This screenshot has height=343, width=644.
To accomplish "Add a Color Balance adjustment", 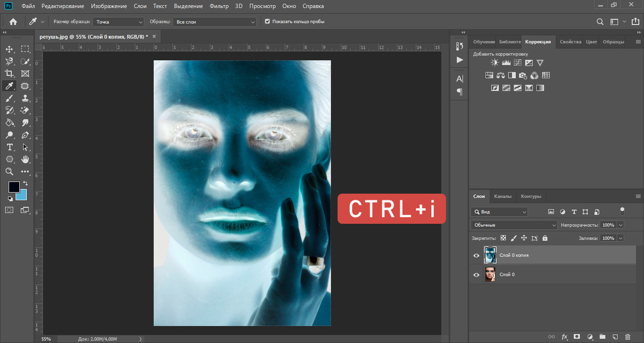I will pyautogui.click(x=501, y=76).
